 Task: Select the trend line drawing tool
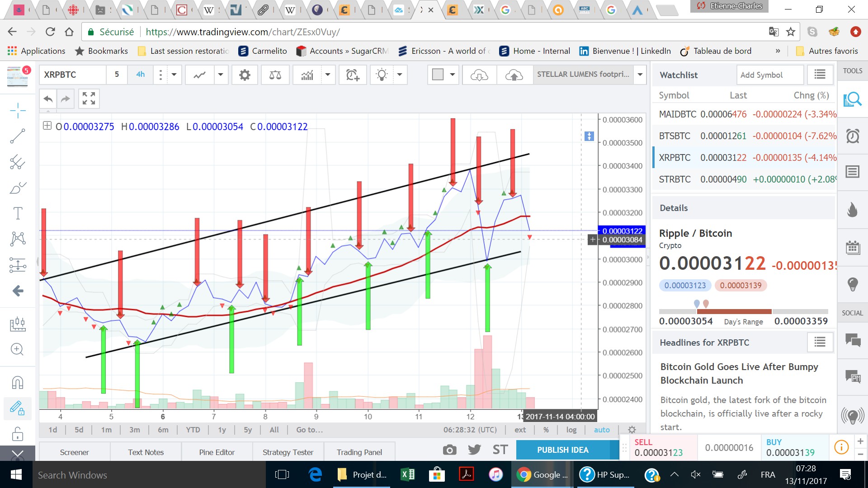tap(18, 136)
